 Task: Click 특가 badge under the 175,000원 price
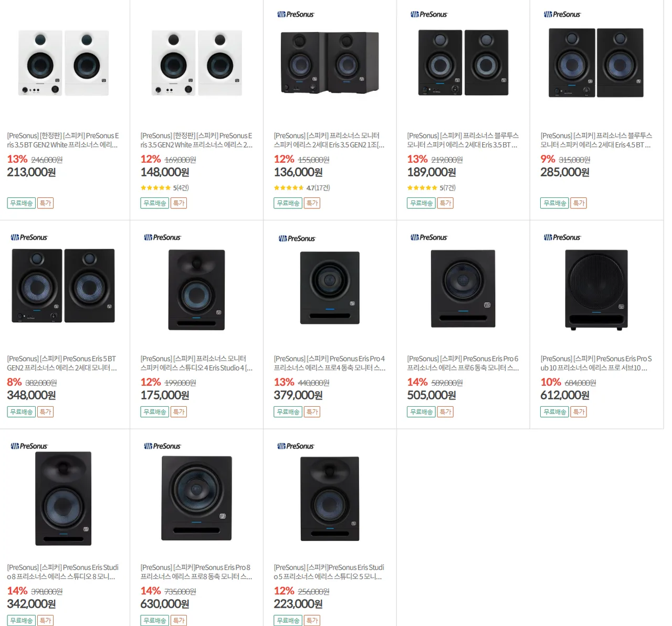[x=179, y=412]
